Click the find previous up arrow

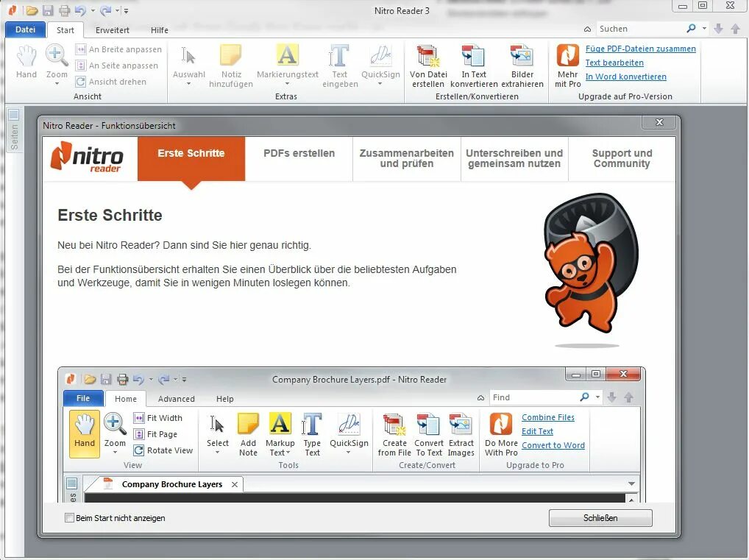pos(736,29)
